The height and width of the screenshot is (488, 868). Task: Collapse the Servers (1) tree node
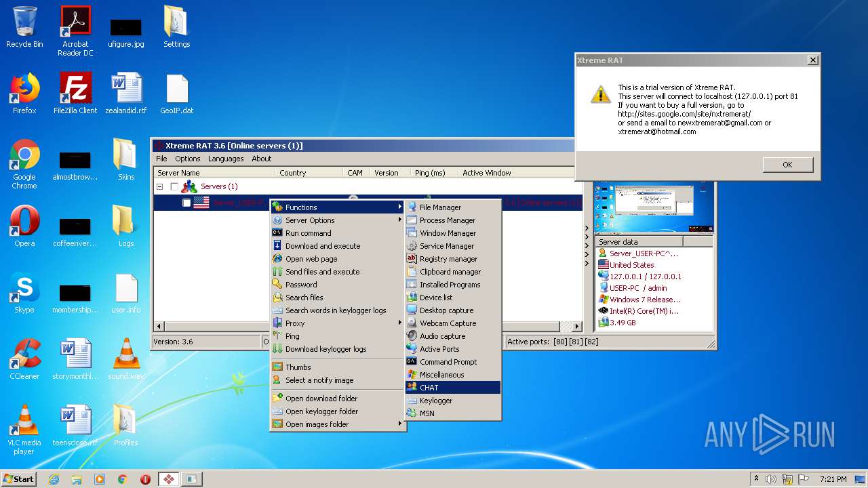click(160, 186)
